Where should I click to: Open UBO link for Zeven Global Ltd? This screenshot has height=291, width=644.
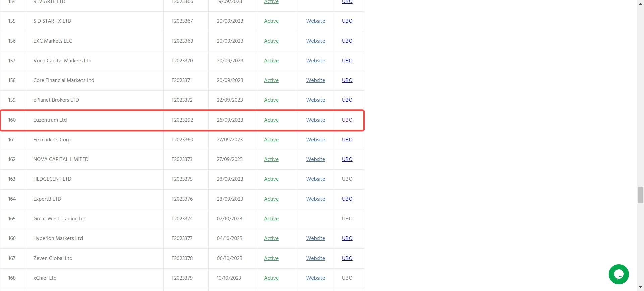347,258
